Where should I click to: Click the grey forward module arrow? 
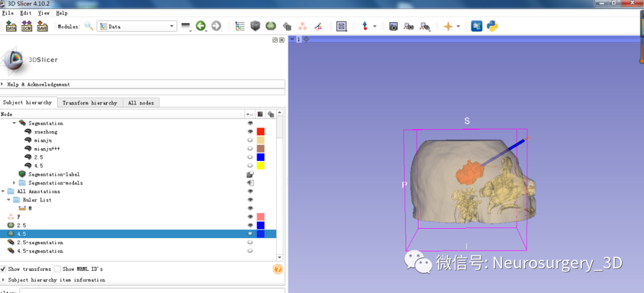pos(216,26)
